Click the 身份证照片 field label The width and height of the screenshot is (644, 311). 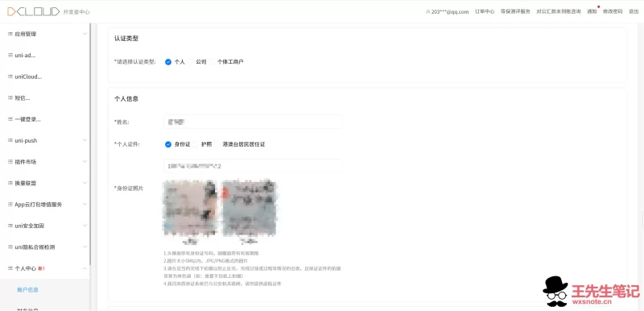[x=129, y=189]
